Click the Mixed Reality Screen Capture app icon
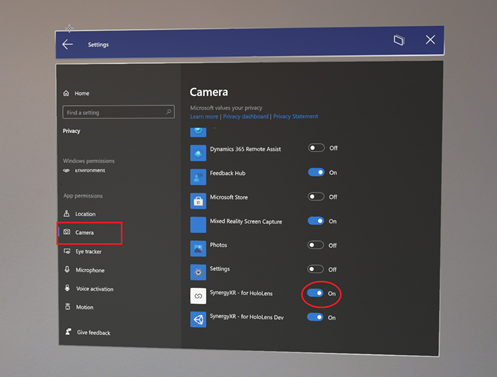This screenshot has height=377, width=497. tap(198, 225)
